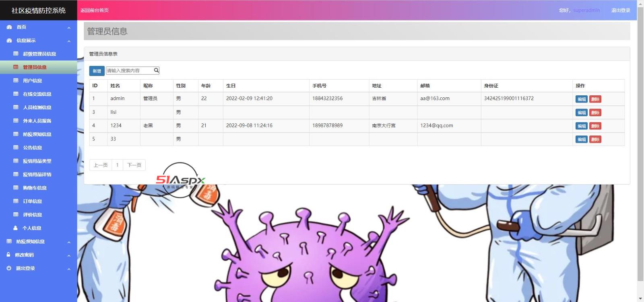Delete the row named 33
This screenshot has width=644, height=302.
tap(595, 139)
